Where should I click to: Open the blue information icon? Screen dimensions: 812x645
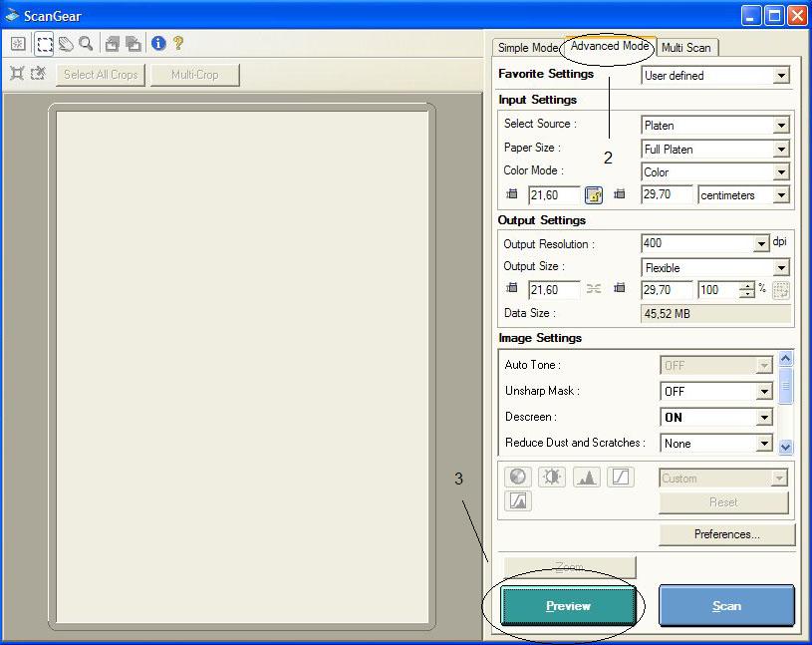tap(158, 44)
